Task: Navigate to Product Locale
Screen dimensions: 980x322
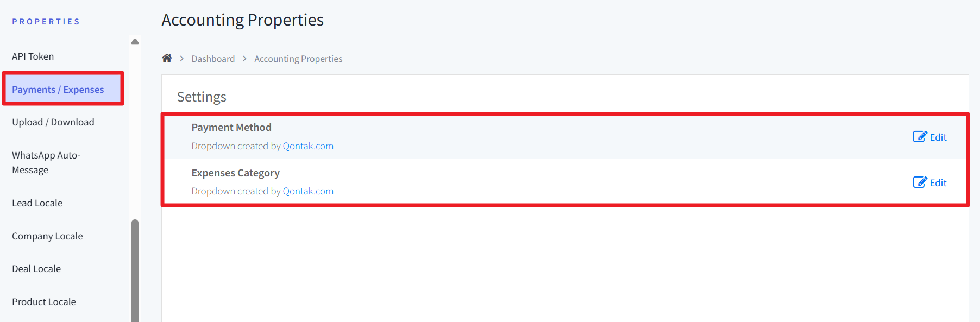Action: (x=44, y=302)
